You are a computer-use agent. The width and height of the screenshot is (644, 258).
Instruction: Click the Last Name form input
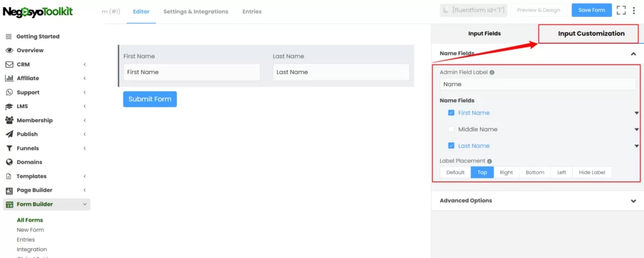[x=341, y=72]
